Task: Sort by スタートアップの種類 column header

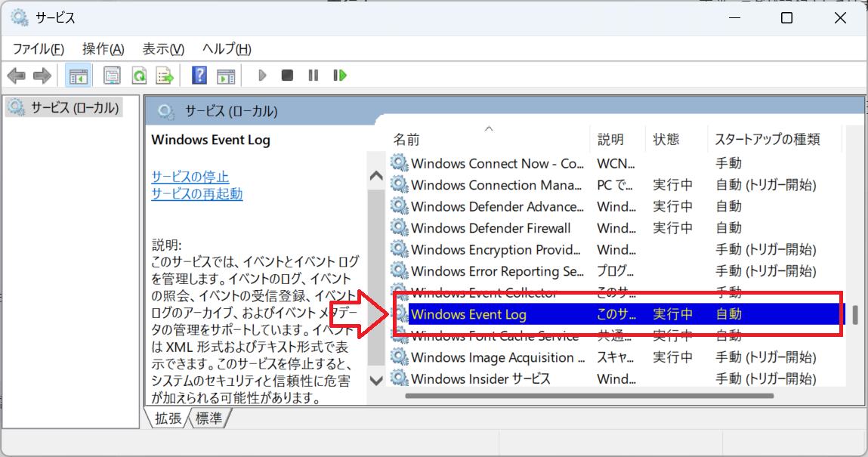Action: click(x=774, y=139)
